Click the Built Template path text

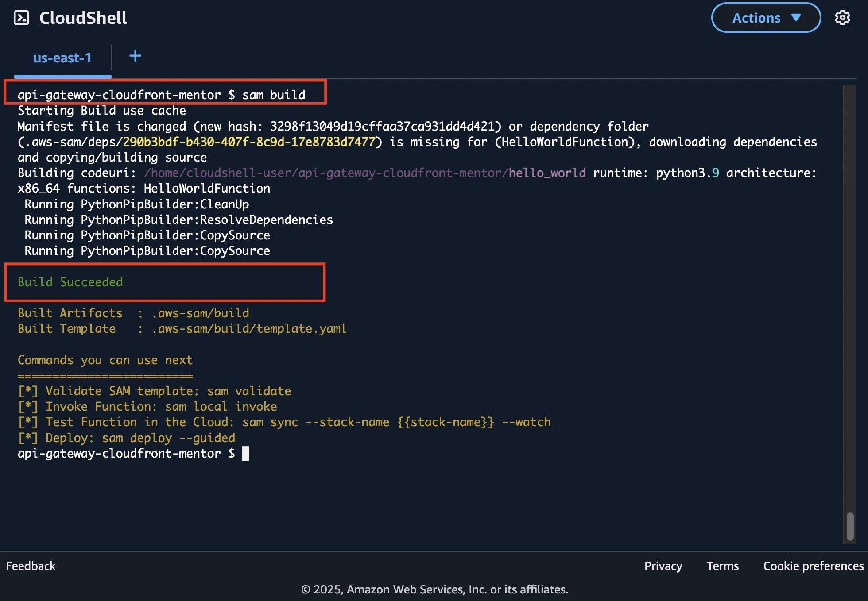pyautogui.click(x=249, y=329)
